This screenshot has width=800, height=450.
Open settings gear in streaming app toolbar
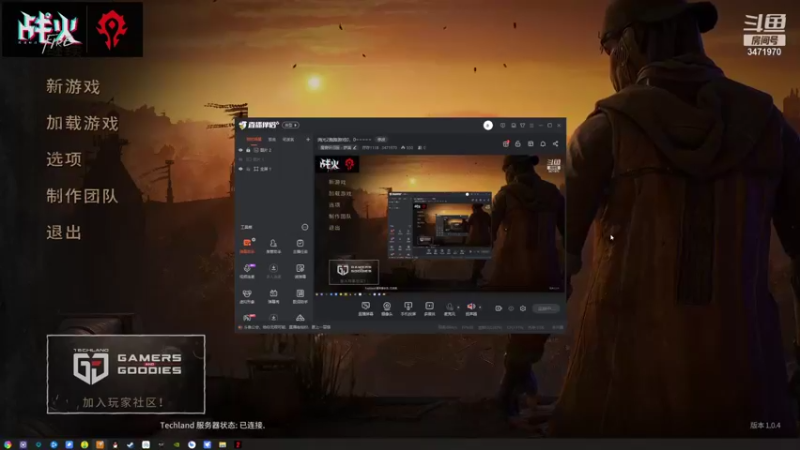[x=523, y=308]
